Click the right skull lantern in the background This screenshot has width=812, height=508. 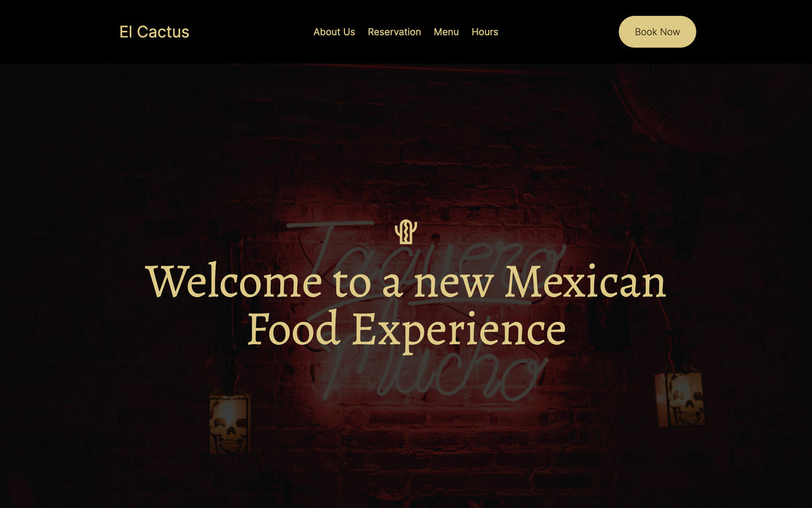pos(679,398)
